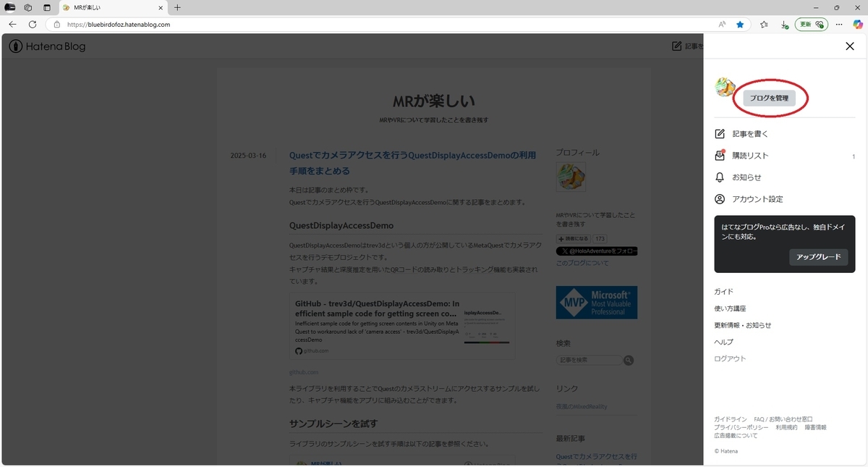Screen dimensions: 868x467
Task: Click the pencil icon beside 記事を書く
Action: [720, 134]
